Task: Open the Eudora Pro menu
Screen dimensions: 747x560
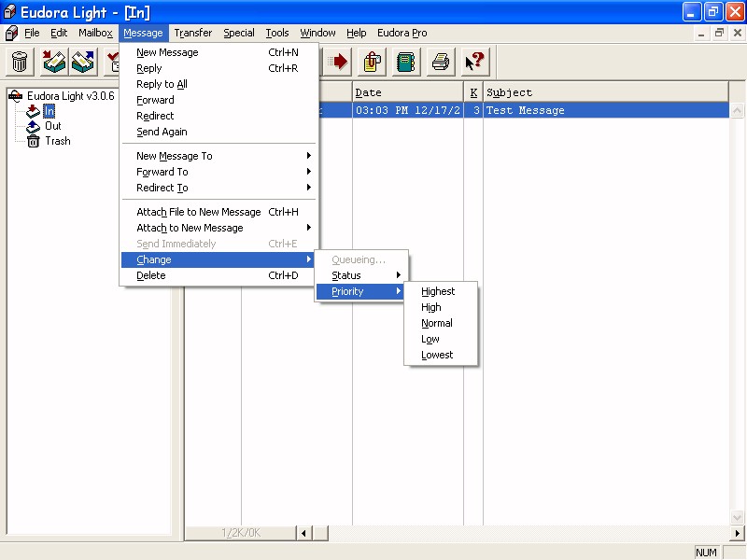Action: (x=402, y=33)
